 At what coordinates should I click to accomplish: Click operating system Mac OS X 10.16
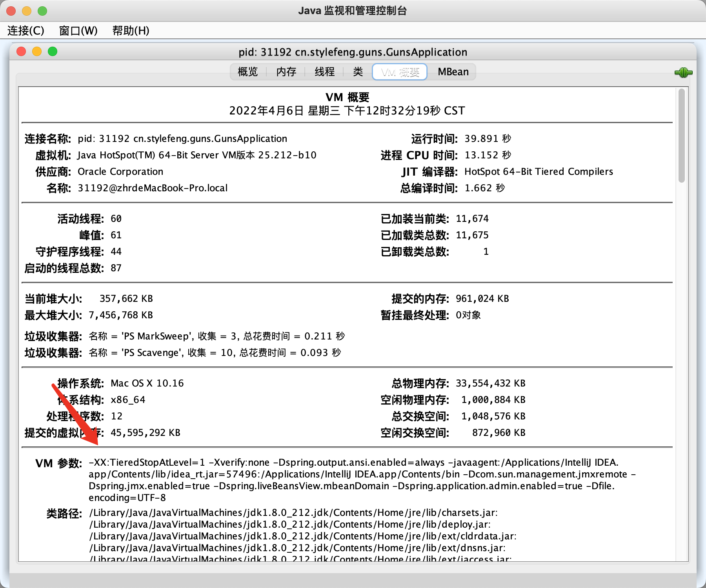[x=147, y=383]
